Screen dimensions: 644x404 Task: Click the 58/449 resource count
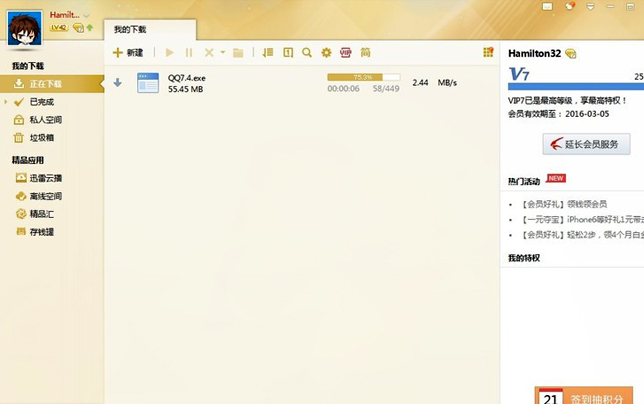[386, 88]
